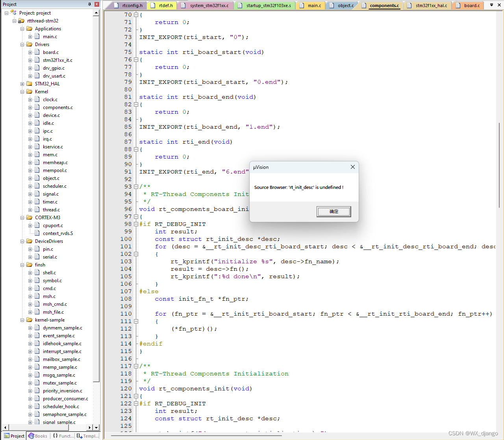Collapse the Drivers group in the project tree
This screenshot has height=440, width=504.
(x=22, y=44)
